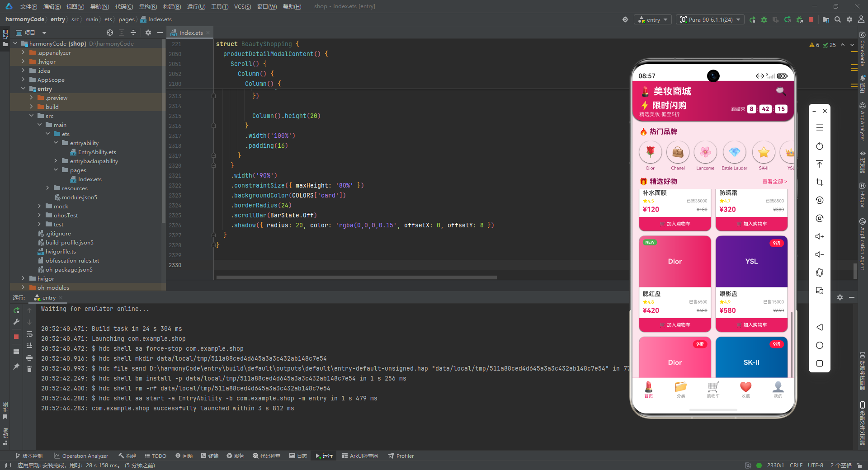This screenshot has width=868, height=470.
Task: Tap the 收藏 heart in the app's bottom navigation
Action: coord(745,390)
